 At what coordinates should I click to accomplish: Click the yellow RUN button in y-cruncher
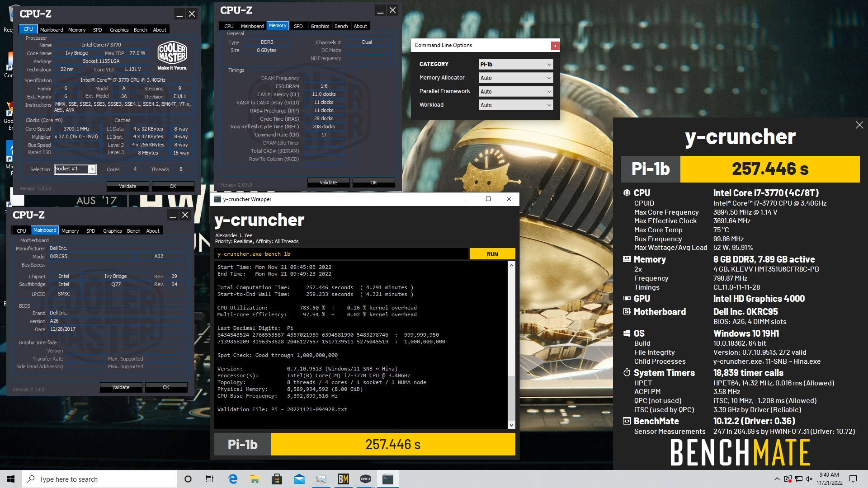[x=492, y=254]
